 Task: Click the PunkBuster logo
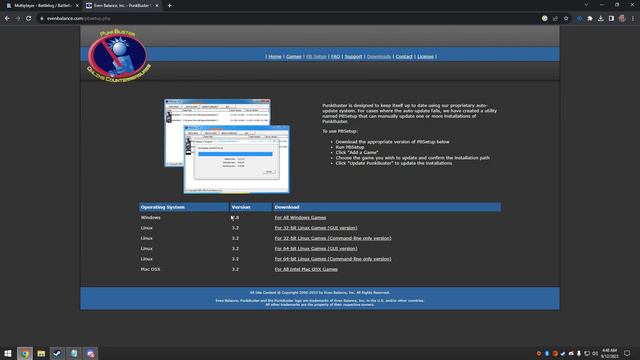(x=118, y=56)
